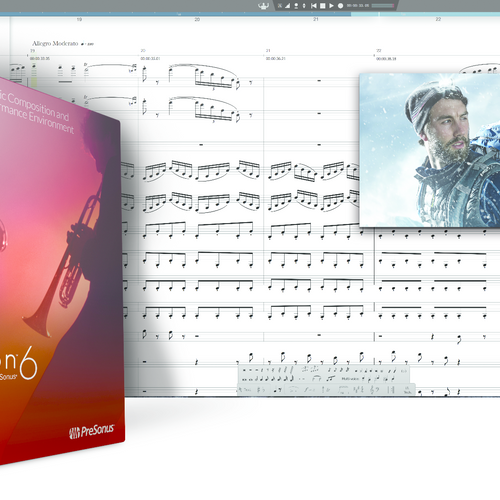Select the augmentation dots tool in palette

[x=302, y=379]
